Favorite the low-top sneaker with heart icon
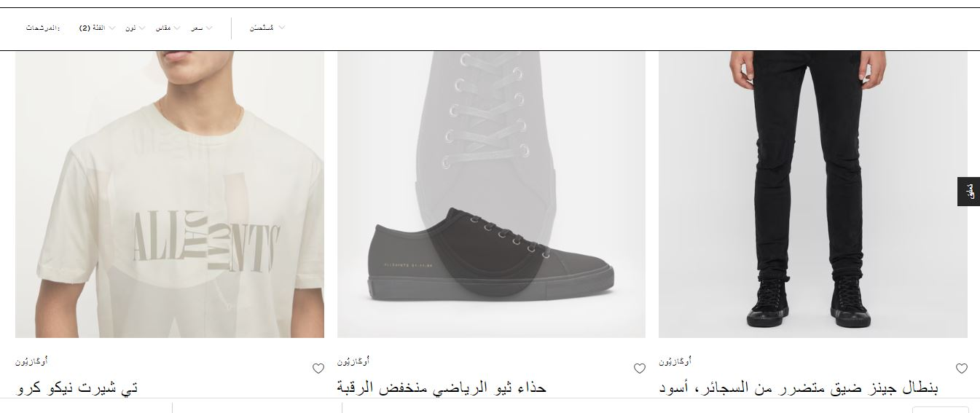The image size is (980, 413). coord(640,369)
